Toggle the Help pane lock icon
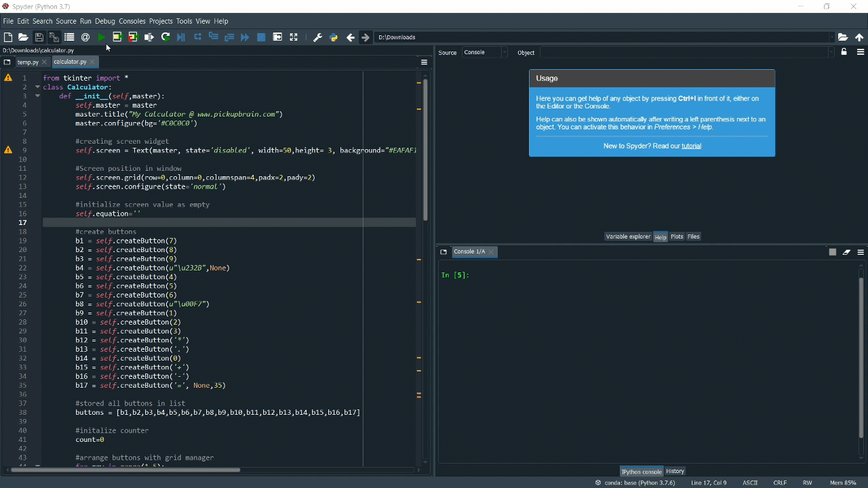This screenshot has width=868, height=488. point(844,52)
